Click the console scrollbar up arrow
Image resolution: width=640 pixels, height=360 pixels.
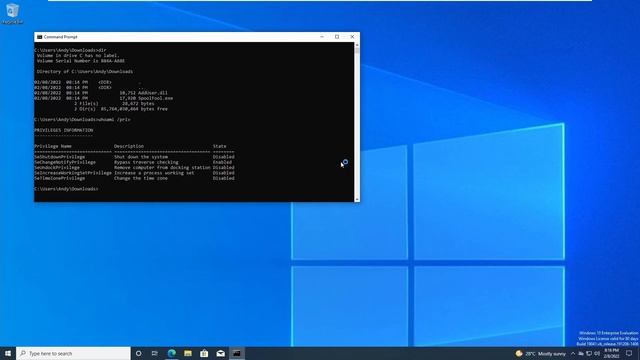point(357,45)
